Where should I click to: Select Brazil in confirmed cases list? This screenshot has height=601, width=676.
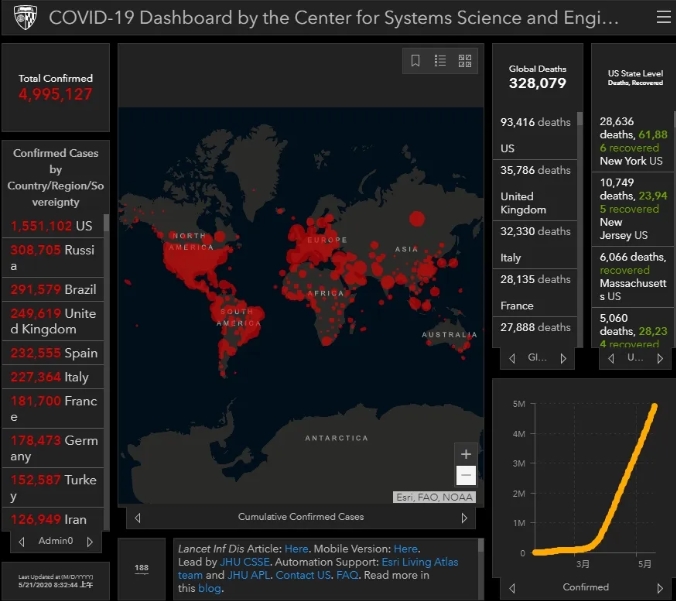click(x=53, y=289)
